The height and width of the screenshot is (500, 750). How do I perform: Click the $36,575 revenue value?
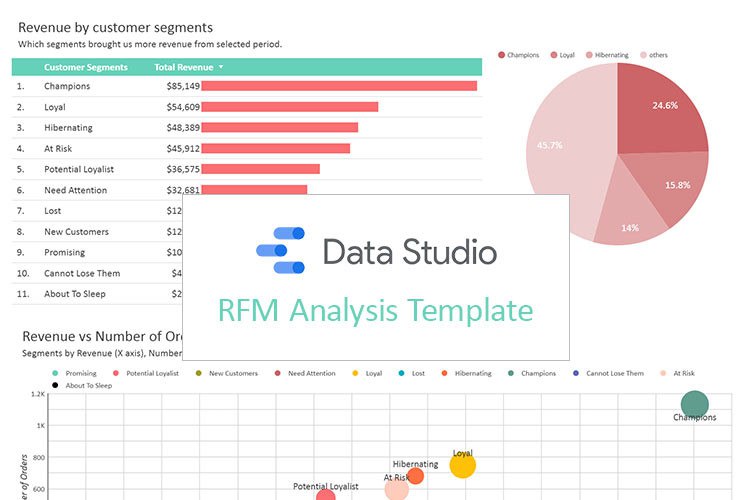tap(183, 169)
